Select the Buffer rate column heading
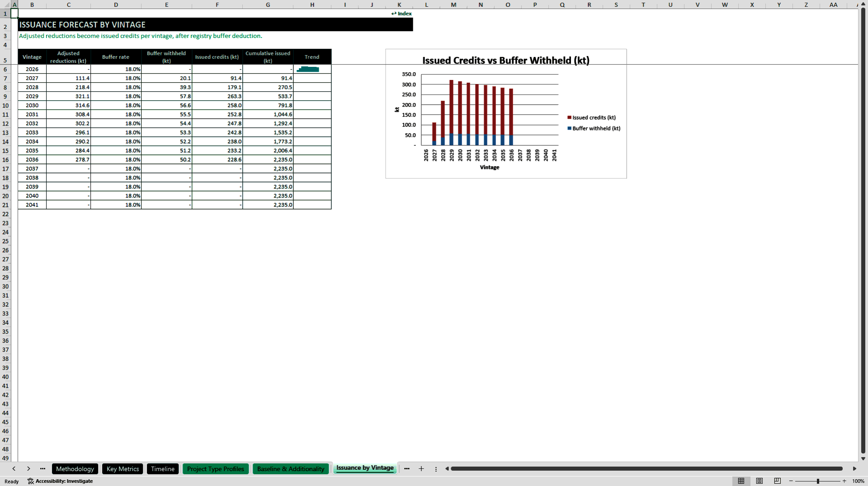The image size is (868, 486). pyautogui.click(x=116, y=57)
